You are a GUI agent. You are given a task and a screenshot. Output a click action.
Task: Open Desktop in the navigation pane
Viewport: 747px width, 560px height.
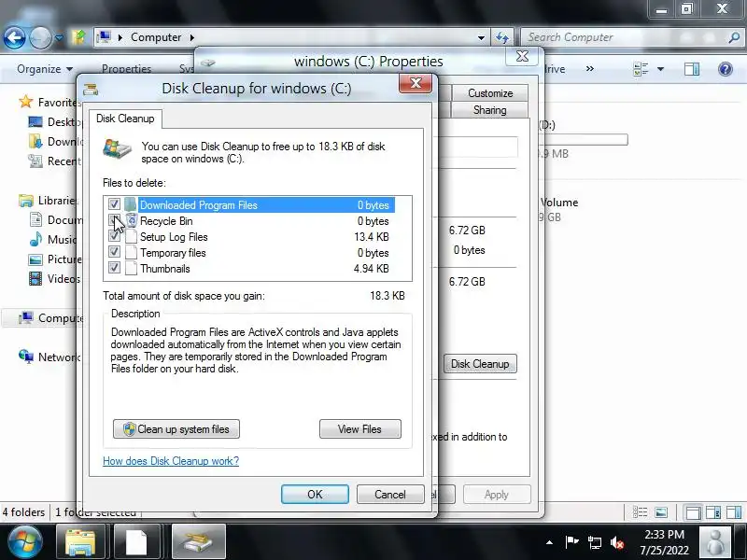click(x=55, y=122)
